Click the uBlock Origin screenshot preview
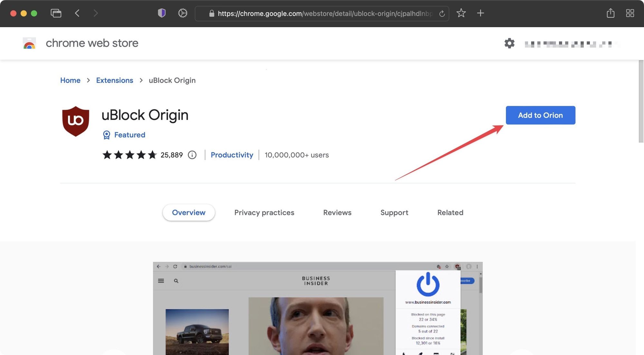Screen dimensions: 644x355 [x=317, y=309]
